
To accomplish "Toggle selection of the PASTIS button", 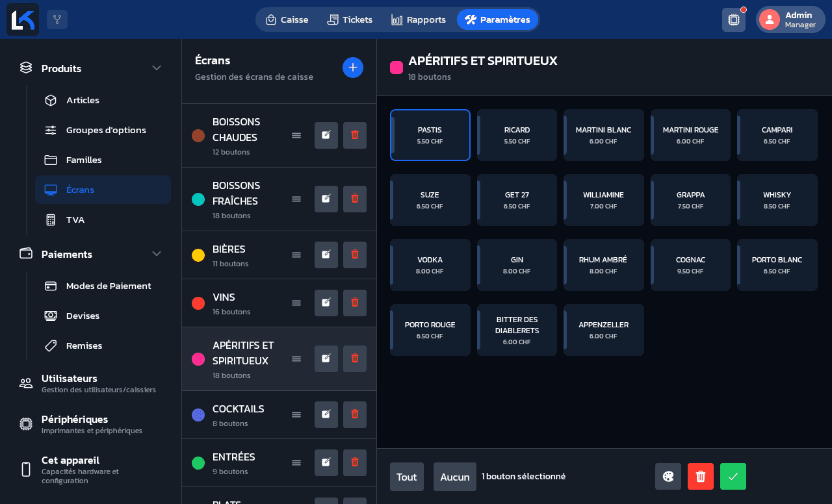I will pos(430,135).
